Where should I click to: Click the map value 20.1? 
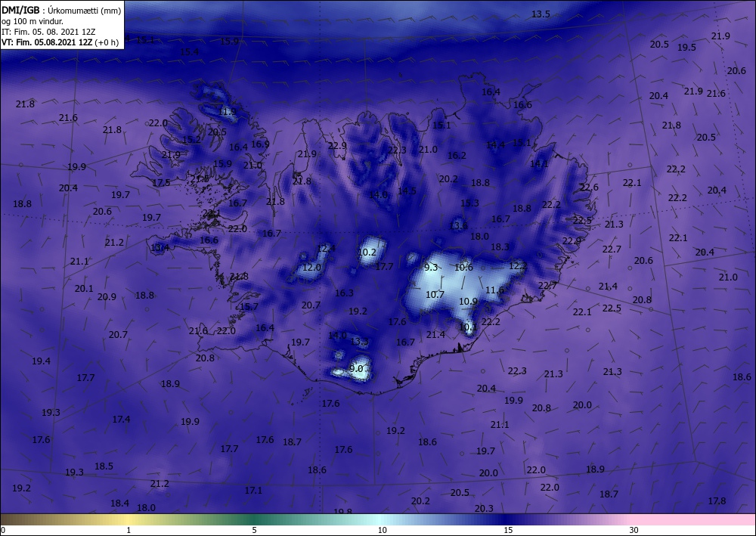point(83,288)
